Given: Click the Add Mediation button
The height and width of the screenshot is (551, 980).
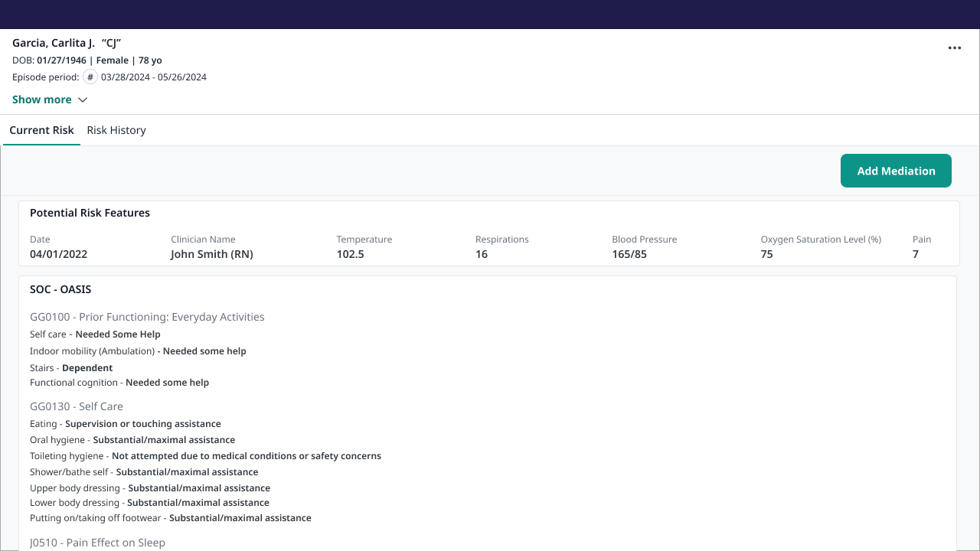Looking at the screenshot, I should pyautogui.click(x=896, y=171).
